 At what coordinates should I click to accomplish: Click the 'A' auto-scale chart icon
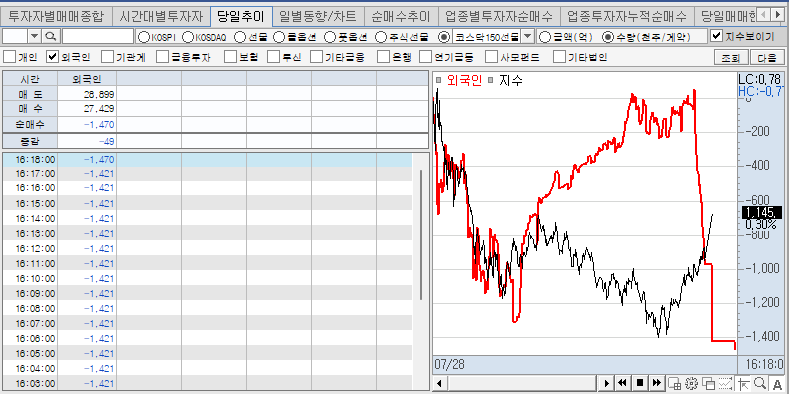point(776,383)
